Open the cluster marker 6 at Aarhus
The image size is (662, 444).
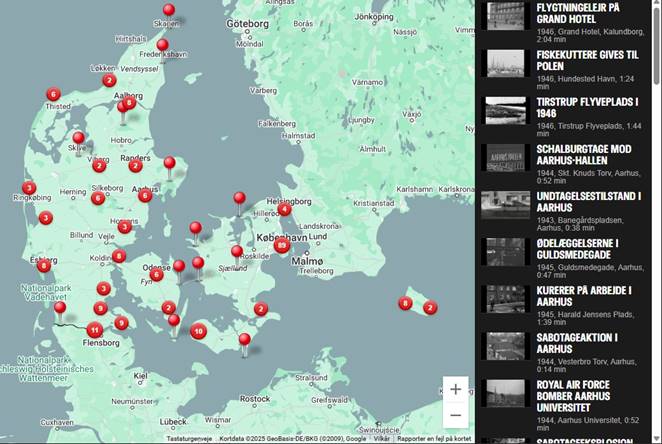(145, 195)
